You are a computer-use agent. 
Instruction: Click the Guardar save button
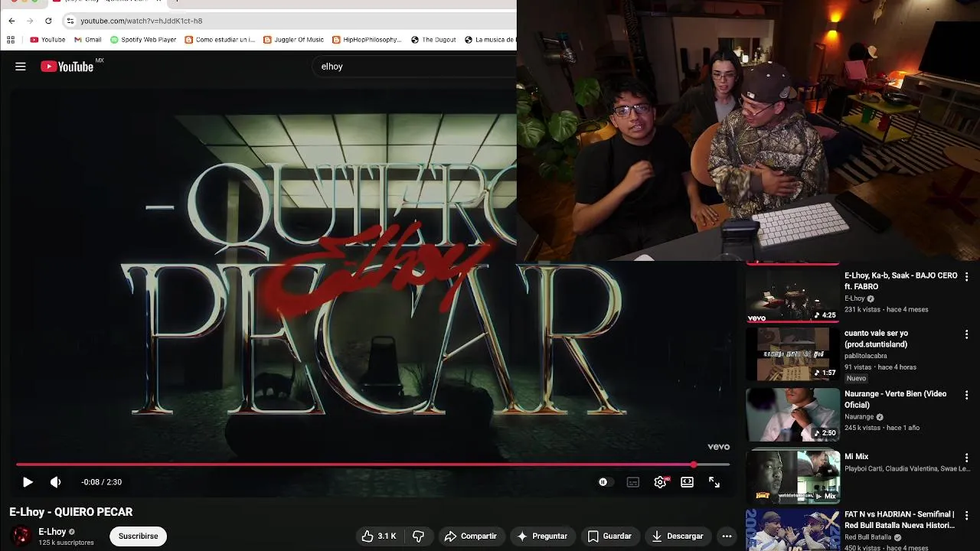(x=609, y=536)
